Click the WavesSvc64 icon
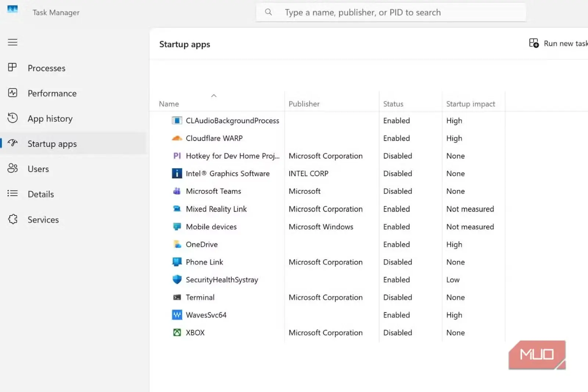This screenshot has width=588, height=392. [177, 315]
